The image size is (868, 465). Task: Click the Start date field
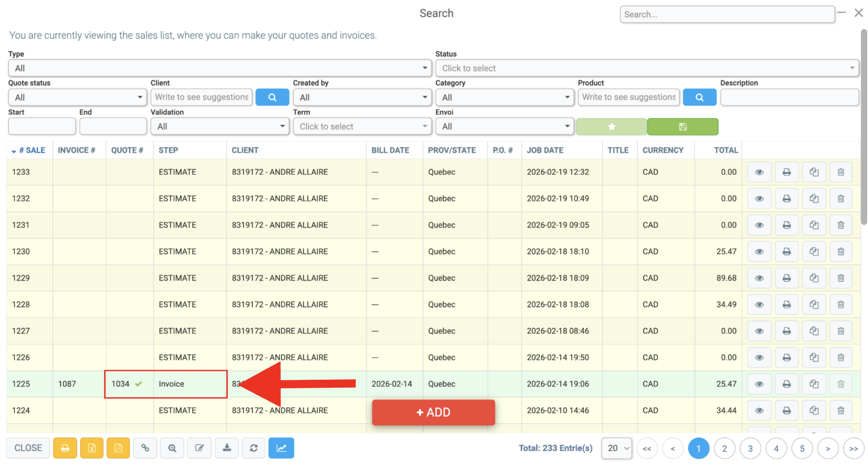click(x=42, y=126)
